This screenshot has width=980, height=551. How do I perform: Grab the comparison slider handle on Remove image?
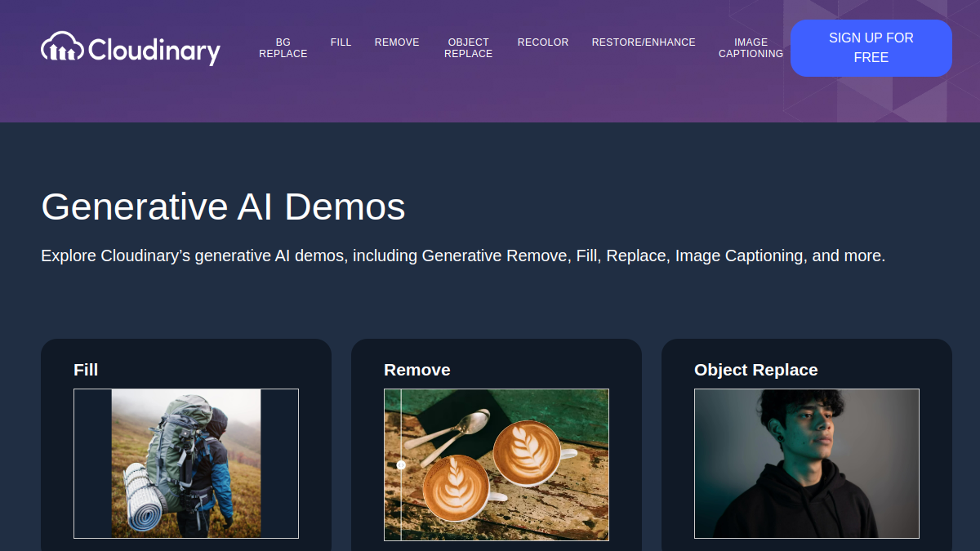[401, 465]
